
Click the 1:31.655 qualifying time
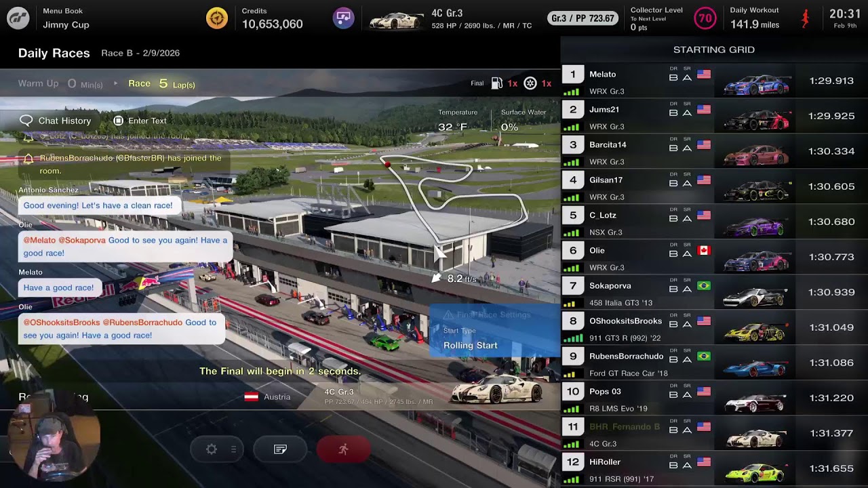coord(831,468)
